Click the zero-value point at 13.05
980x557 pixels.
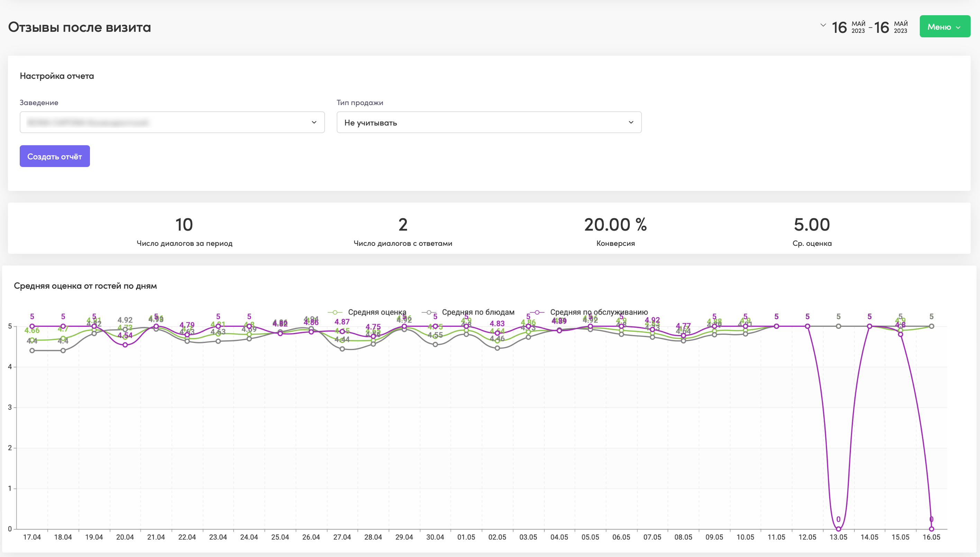pos(838,529)
